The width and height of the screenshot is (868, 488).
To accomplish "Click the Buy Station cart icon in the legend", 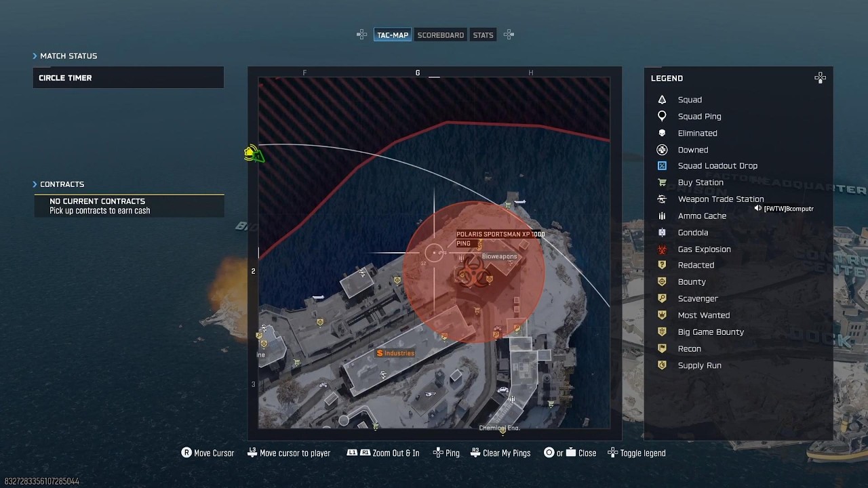I will 663,182.
